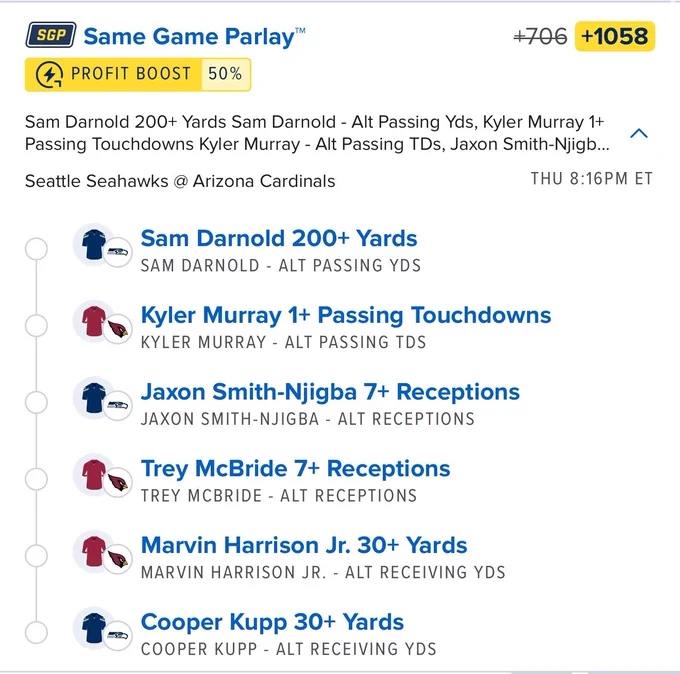
Task: Click Kyler Murray's Cardinals jersey icon
Action: click(x=94, y=321)
